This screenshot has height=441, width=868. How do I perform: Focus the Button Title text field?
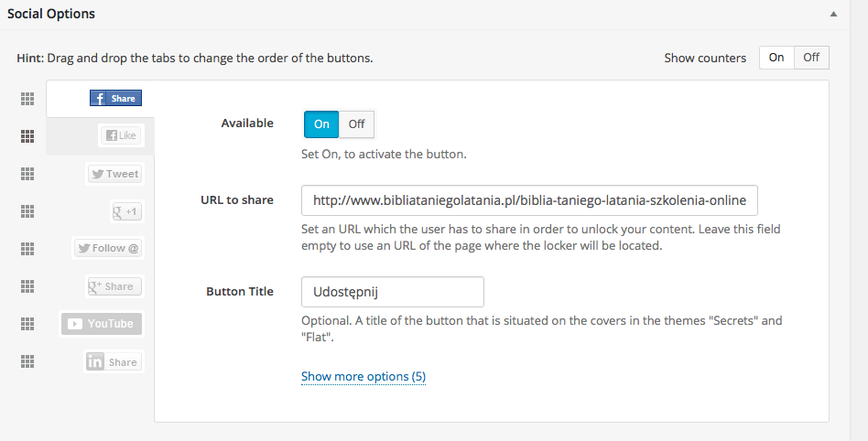pos(392,292)
